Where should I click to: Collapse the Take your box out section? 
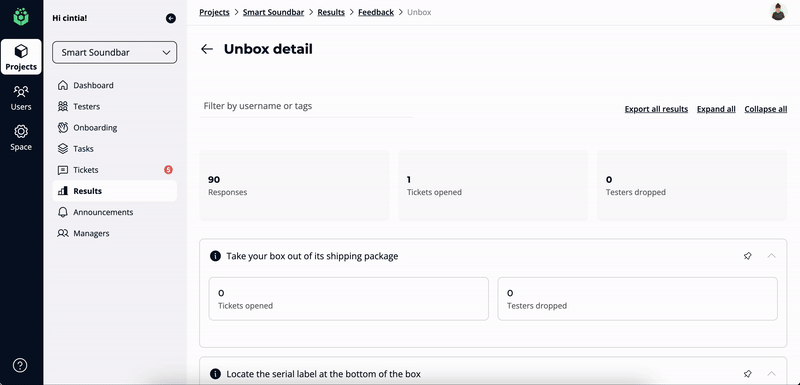pos(771,255)
